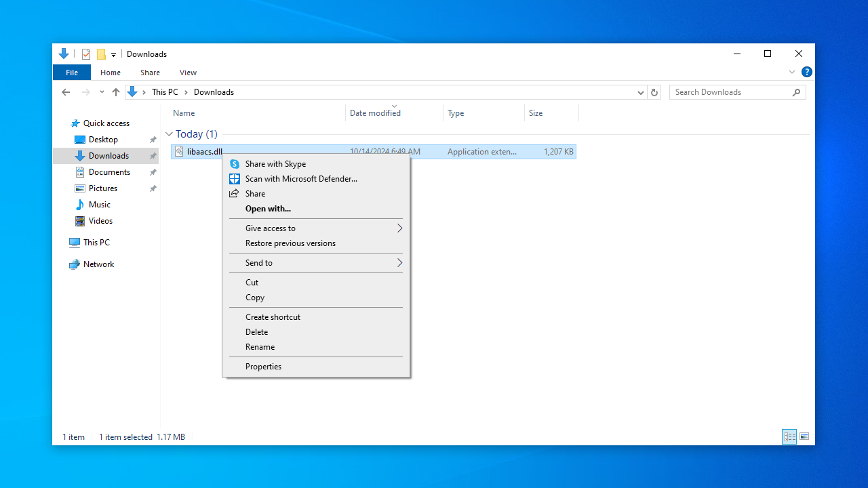Viewport: 868px width, 488px height.
Task: Open the recent locations dropdown arrow
Action: coord(102,92)
